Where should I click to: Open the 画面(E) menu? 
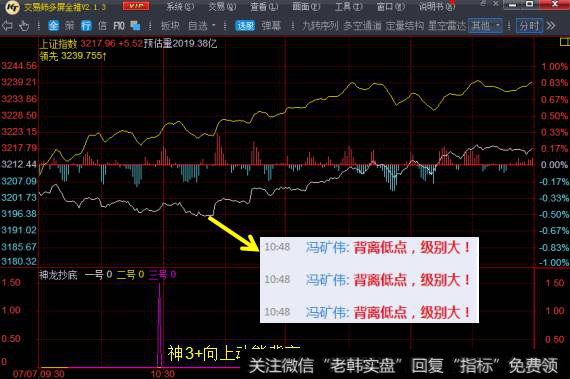click(x=306, y=7)
